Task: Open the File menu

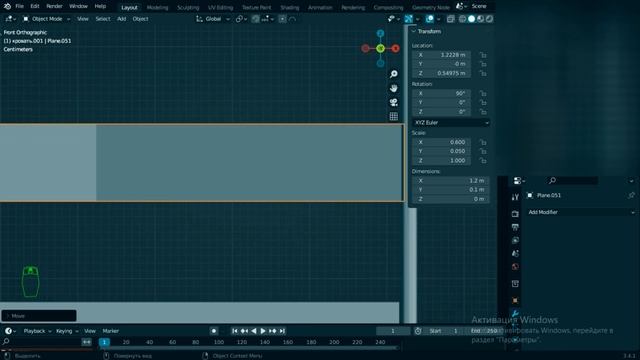Action: click(19, 6)
